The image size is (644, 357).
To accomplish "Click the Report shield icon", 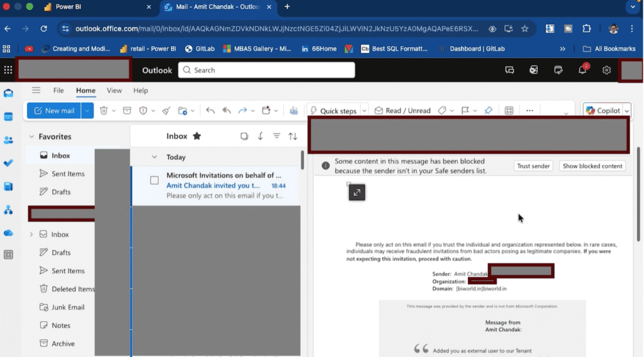I will click(x=143, y=111).
